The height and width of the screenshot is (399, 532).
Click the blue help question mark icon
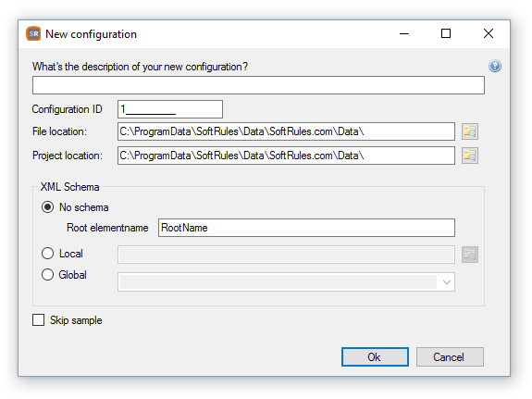(x=495, y=66)
